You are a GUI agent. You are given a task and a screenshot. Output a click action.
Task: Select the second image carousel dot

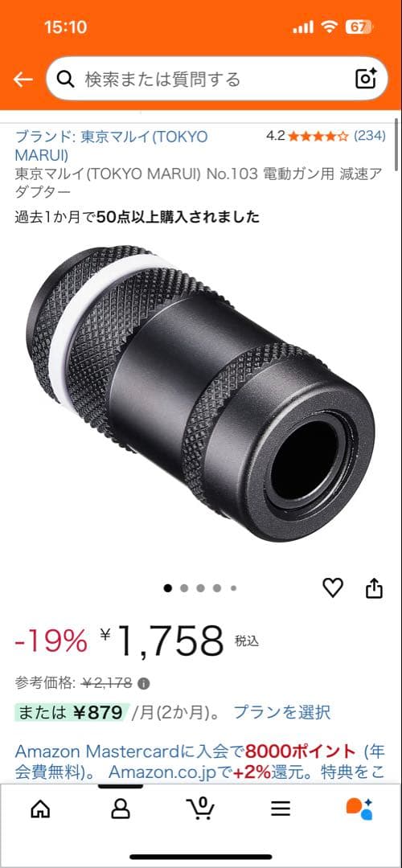click(184, 588)
